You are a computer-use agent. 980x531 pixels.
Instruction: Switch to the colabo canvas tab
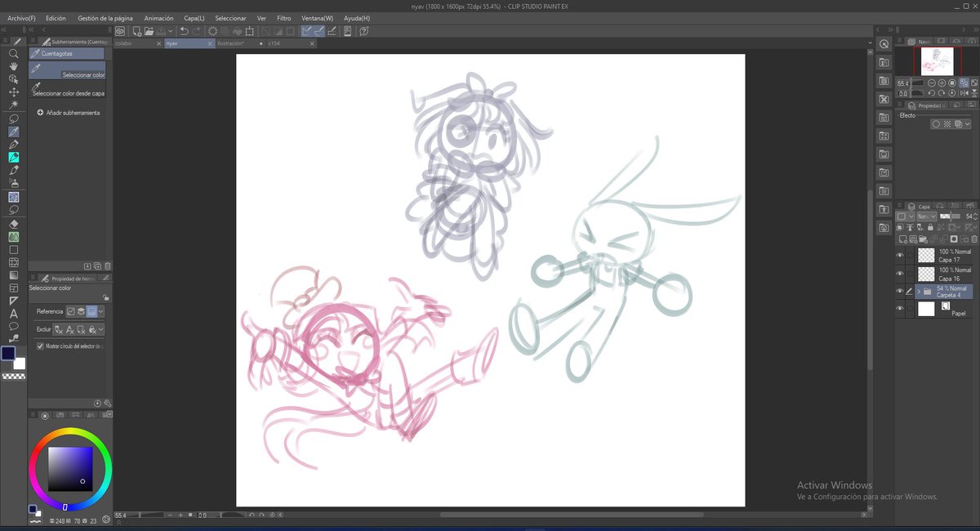point(137,42)
